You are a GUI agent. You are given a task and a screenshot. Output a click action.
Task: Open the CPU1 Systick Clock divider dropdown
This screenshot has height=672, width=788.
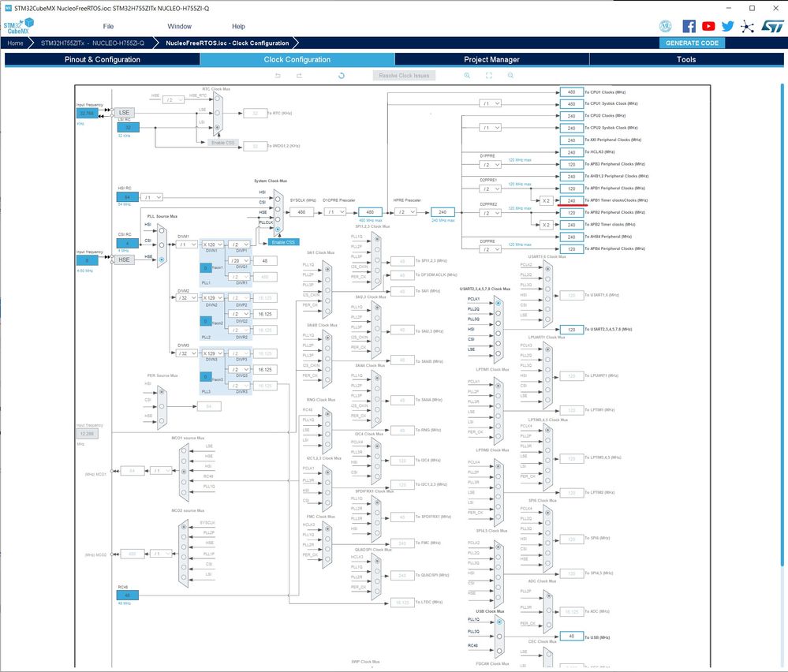click(490, 103)
